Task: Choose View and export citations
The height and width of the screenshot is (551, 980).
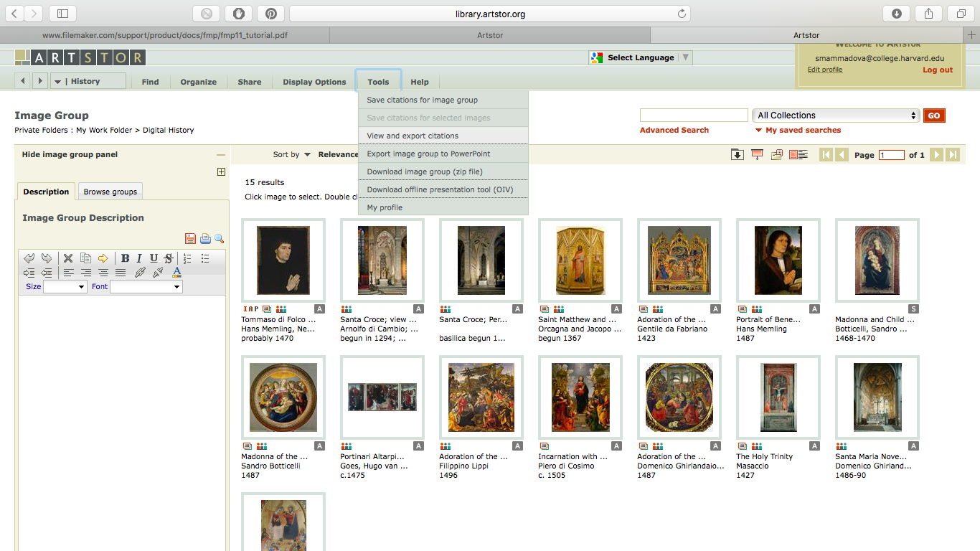Action: (443, 136)
